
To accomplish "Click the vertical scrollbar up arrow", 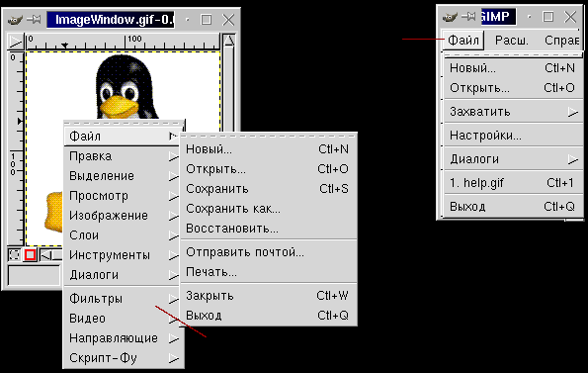I will click(228, 41).
